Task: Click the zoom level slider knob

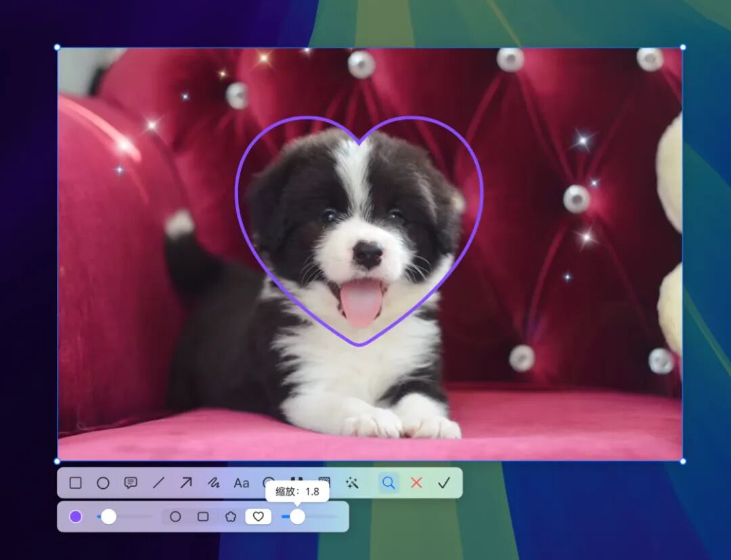Action: [x=297, y=517]
